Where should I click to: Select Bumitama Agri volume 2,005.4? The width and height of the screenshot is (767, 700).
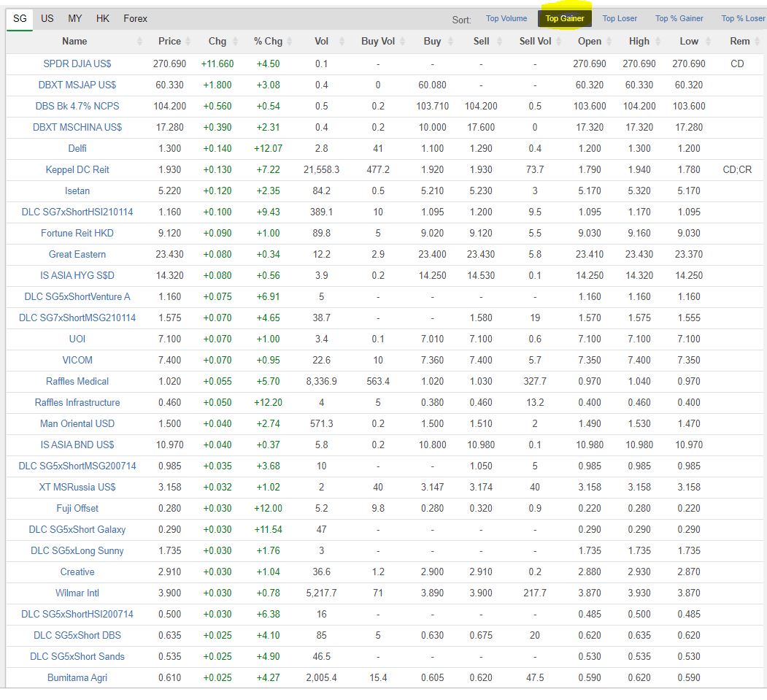tap(321, 678)
